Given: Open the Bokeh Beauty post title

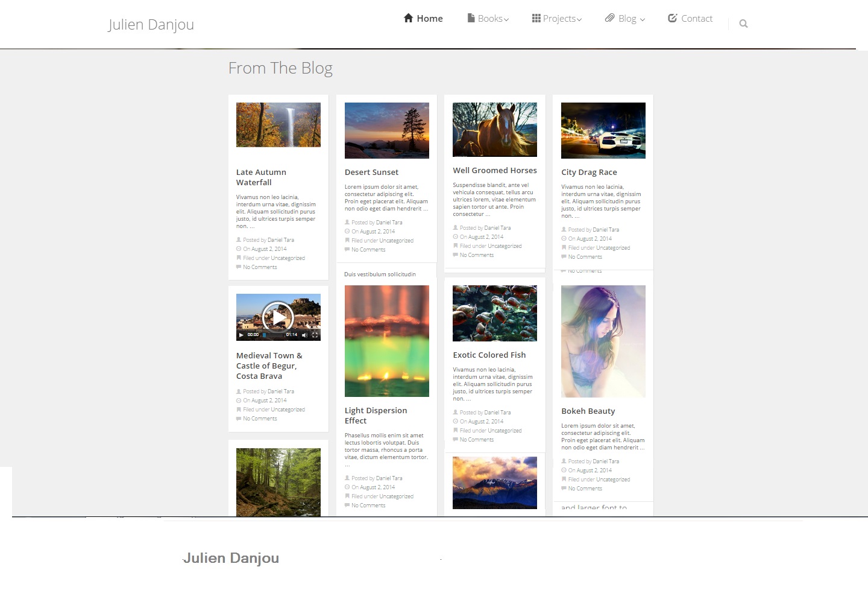Looking at the screenshot, I should click(588, 411).
